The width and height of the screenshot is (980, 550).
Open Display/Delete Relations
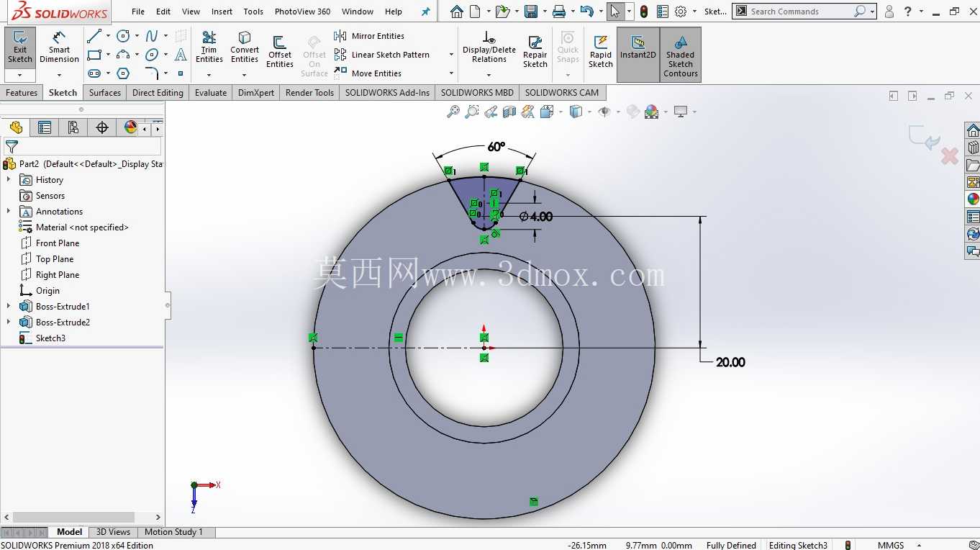[x=489, y=48]
